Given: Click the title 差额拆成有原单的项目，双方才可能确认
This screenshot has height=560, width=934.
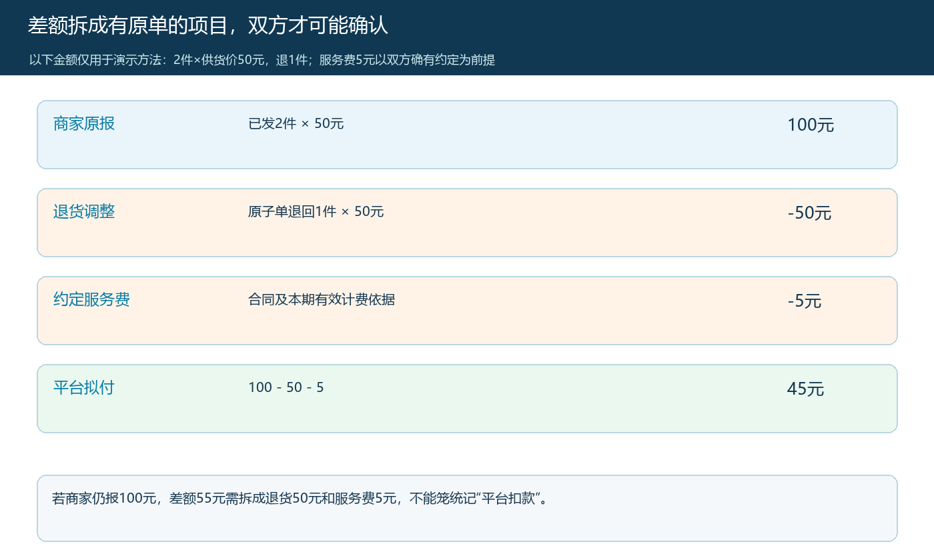Looking at the screenshot, I should click(207, 25).
